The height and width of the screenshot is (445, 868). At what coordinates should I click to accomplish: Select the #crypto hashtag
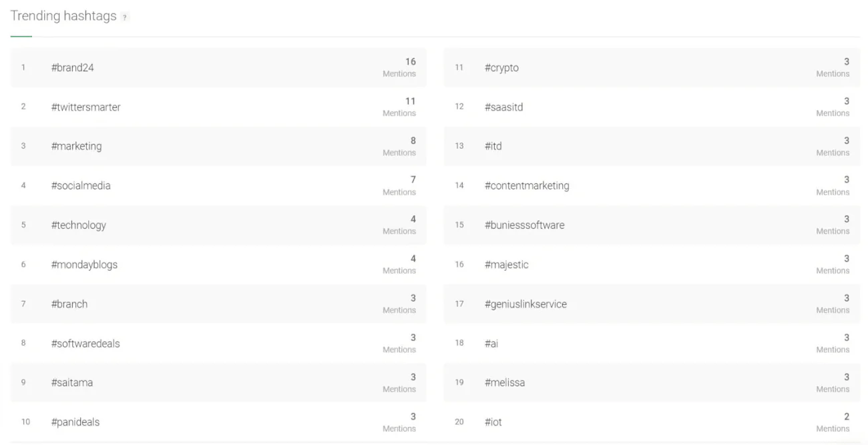click(500, 67)
